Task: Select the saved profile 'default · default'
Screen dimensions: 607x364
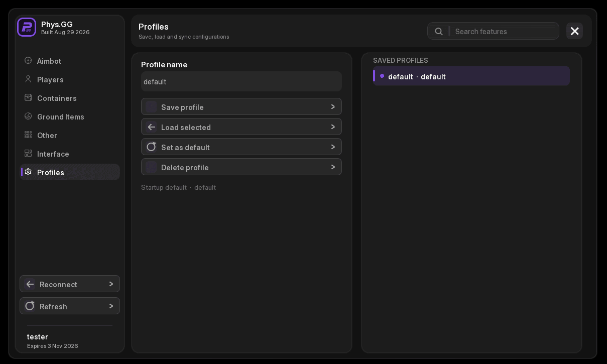Action: point(471,76)
